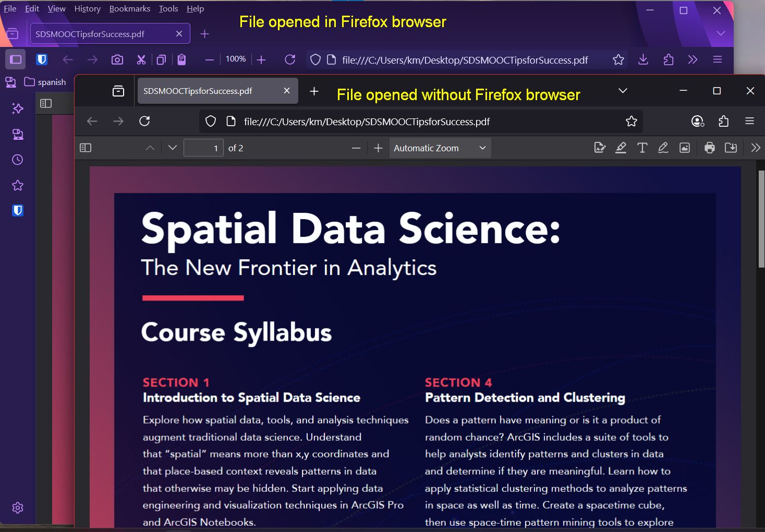
Task: Open the Automatic Zoom dropdown
Action: (x=440, y=148)
